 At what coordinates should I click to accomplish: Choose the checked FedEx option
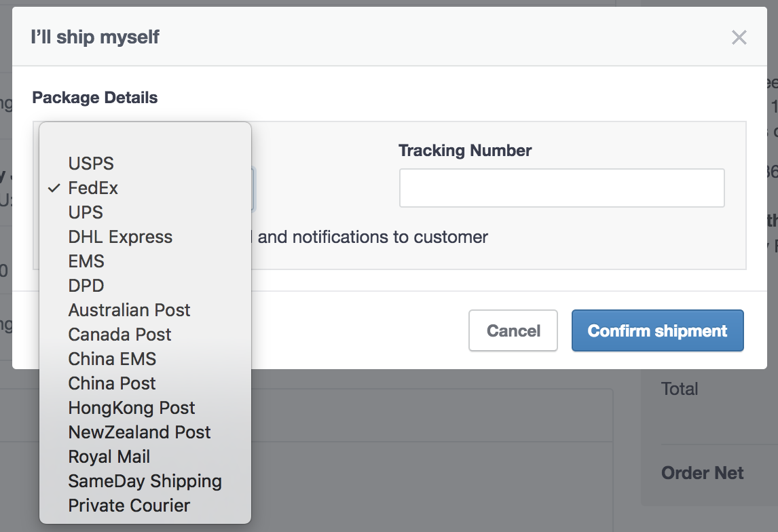click(93, 188)
